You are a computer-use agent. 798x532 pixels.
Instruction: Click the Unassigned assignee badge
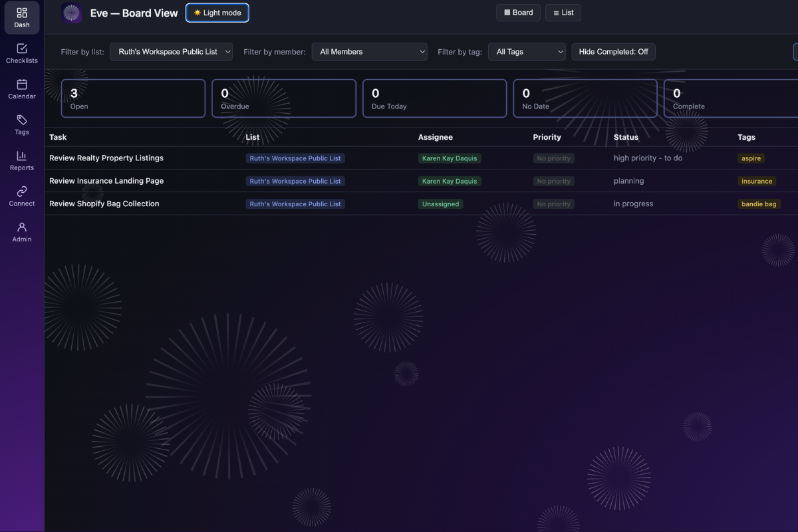tap(441, 204)
